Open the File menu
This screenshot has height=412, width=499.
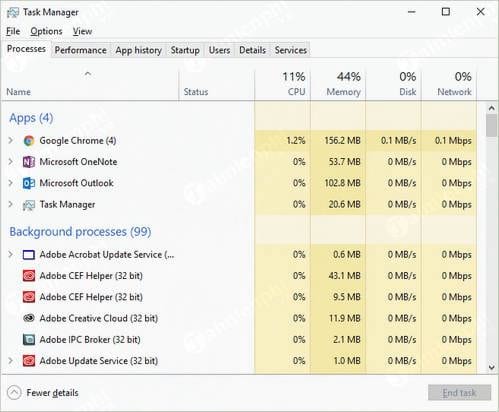click(13, 31)
